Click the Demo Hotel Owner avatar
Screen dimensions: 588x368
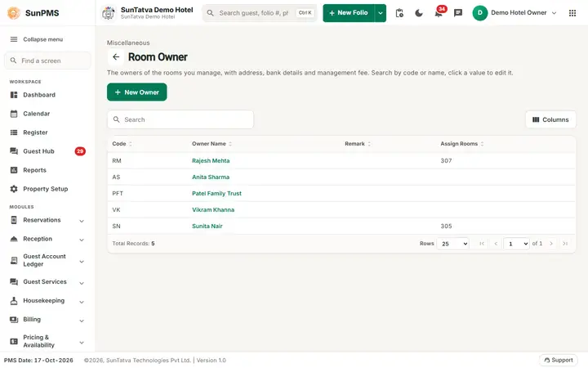[479, 13]
